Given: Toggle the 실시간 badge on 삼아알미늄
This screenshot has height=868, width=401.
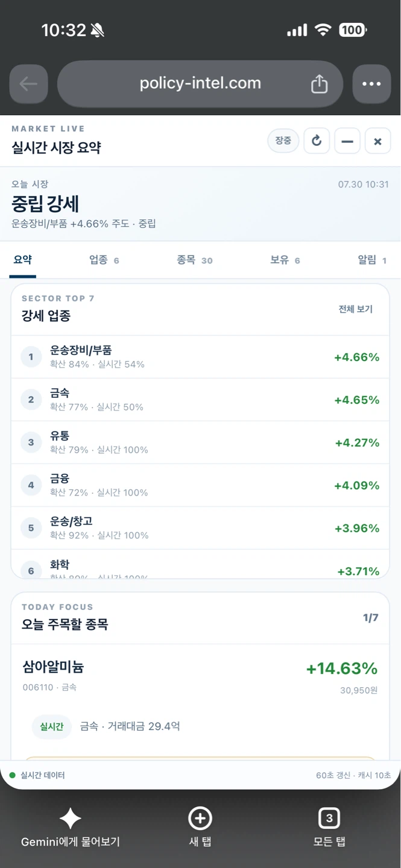Looking at the screenshot, I should [x=52, y=727].
